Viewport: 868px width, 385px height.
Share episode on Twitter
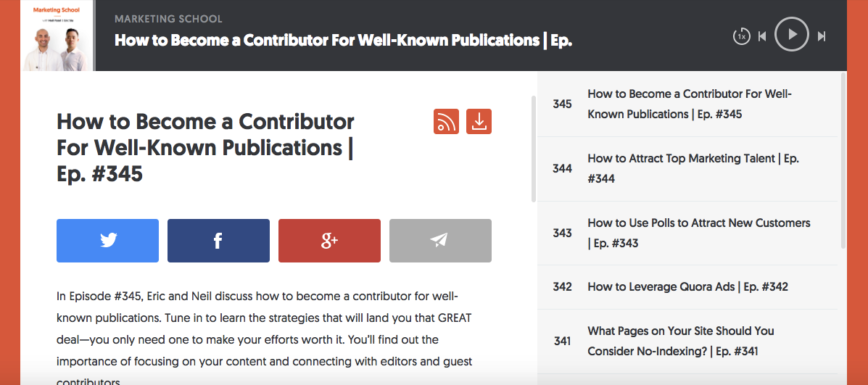pos(107,241)
